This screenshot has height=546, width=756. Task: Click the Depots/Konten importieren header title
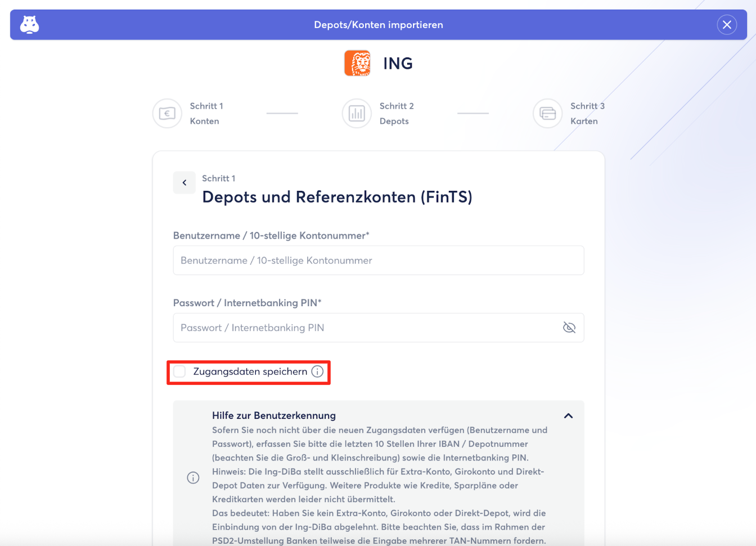[x=378, y=25]
